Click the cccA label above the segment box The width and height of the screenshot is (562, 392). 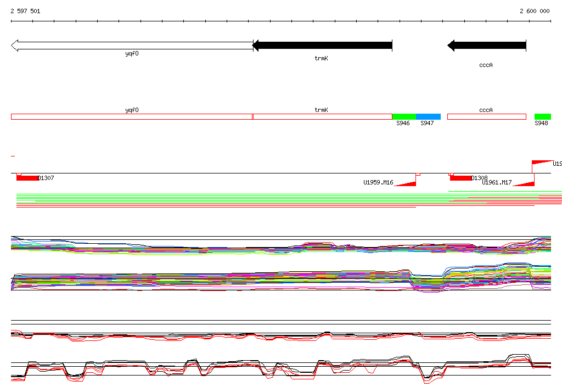point(486,110)
